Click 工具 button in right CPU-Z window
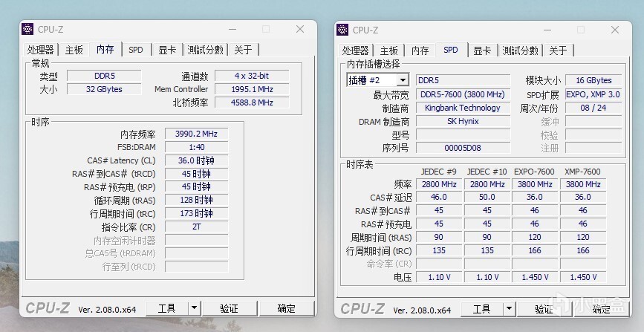Screen dimensions: 644x332 tap(482, 309)
